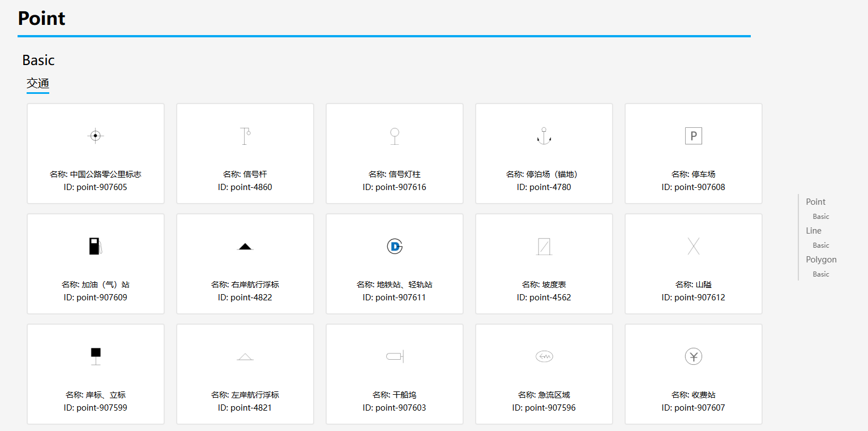Click the label 名称: 信号杆

coord(245,174)
